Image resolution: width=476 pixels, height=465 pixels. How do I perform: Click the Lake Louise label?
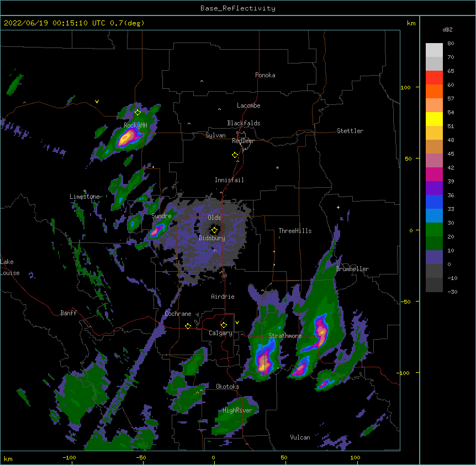point(10,267)
